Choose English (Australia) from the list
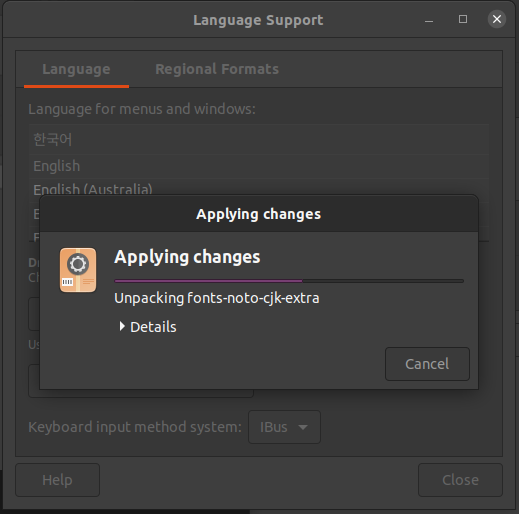This screenshot has width=519, height=514. point(259,188)
